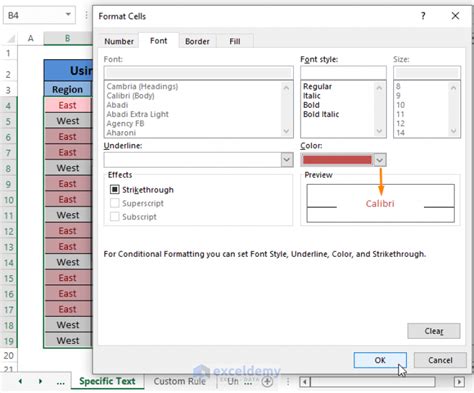Image resolution: width=474 pixels, height=393 pixels.
Task: Click the Font name input field
Action: [x=199, y=73]
